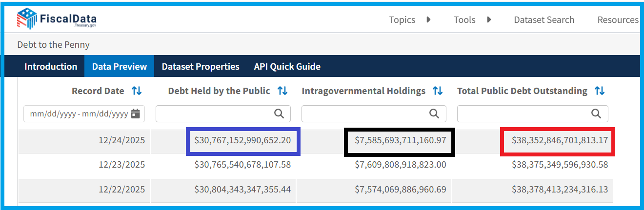Open the Resources menu

pos(618,20)
